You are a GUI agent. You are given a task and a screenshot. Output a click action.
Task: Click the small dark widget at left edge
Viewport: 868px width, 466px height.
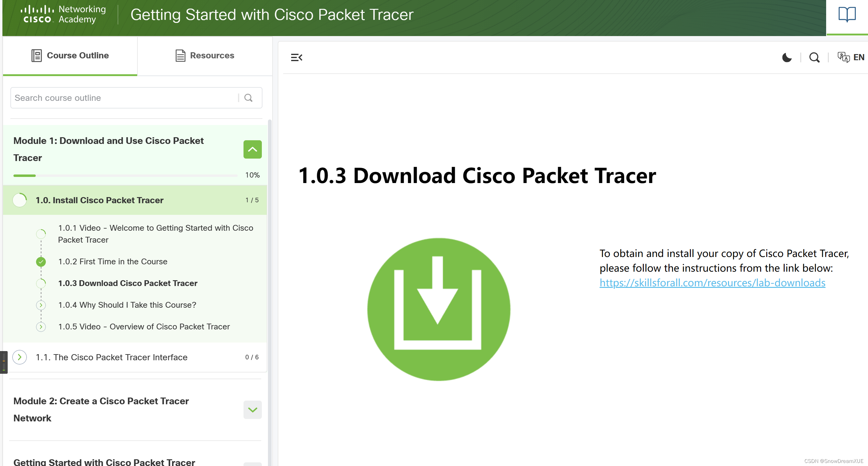click(x=4, y=362)
